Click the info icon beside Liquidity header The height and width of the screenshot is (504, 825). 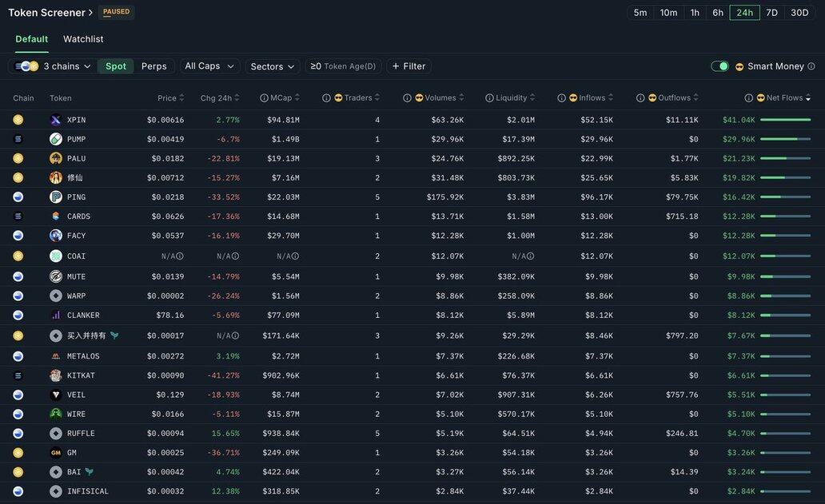[x=489, y=98]
